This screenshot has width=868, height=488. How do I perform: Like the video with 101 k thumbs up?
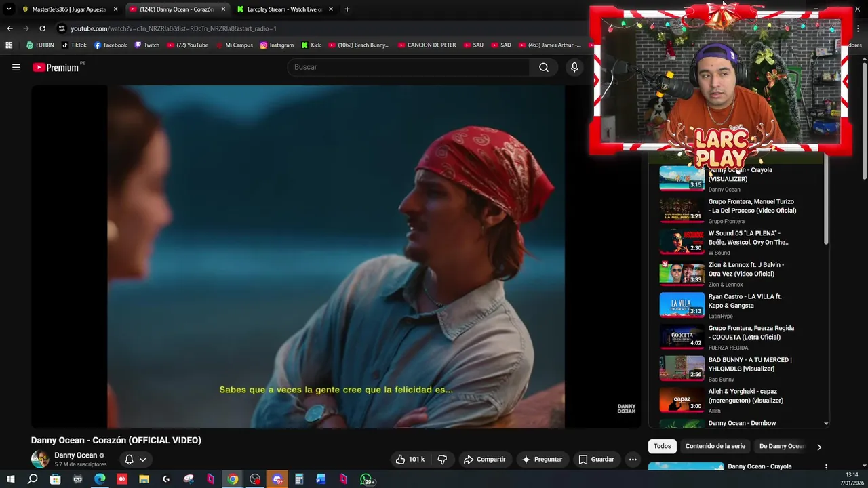410,459
